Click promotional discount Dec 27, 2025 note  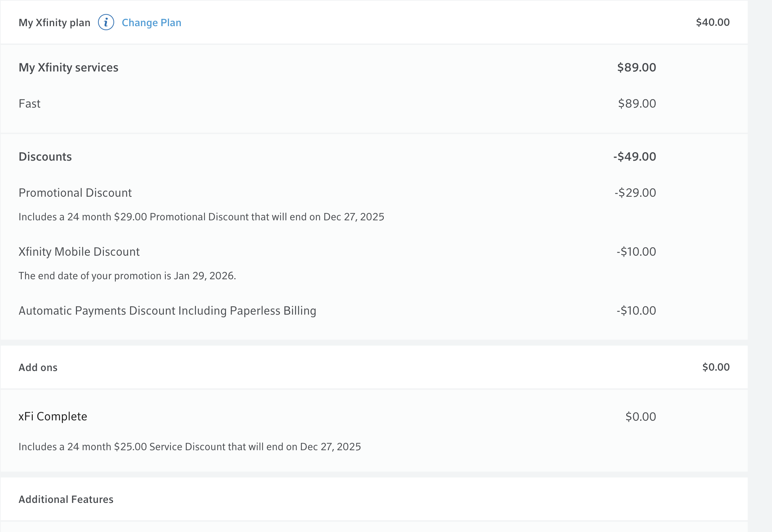tap(201, 217)
